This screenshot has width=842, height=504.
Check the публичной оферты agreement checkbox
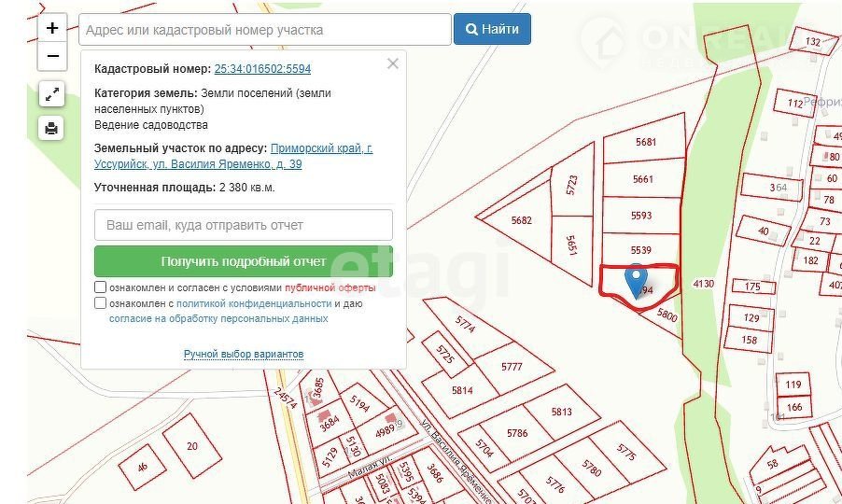click(100, 287)
